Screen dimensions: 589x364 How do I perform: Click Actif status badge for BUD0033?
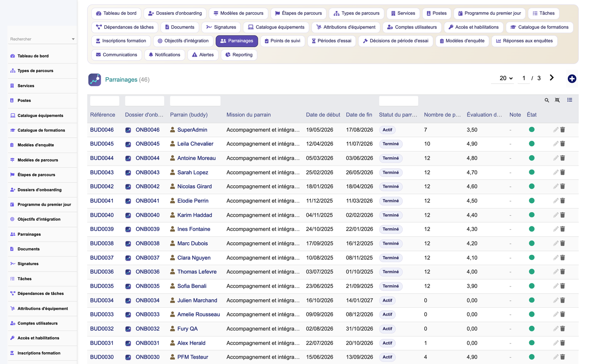pos(387,315)
